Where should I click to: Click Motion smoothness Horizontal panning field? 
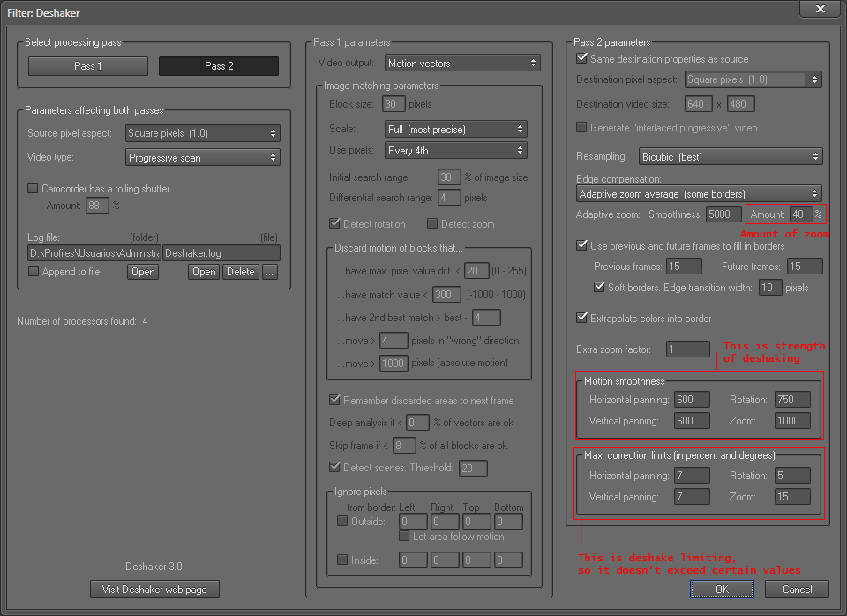coord(692,399)
